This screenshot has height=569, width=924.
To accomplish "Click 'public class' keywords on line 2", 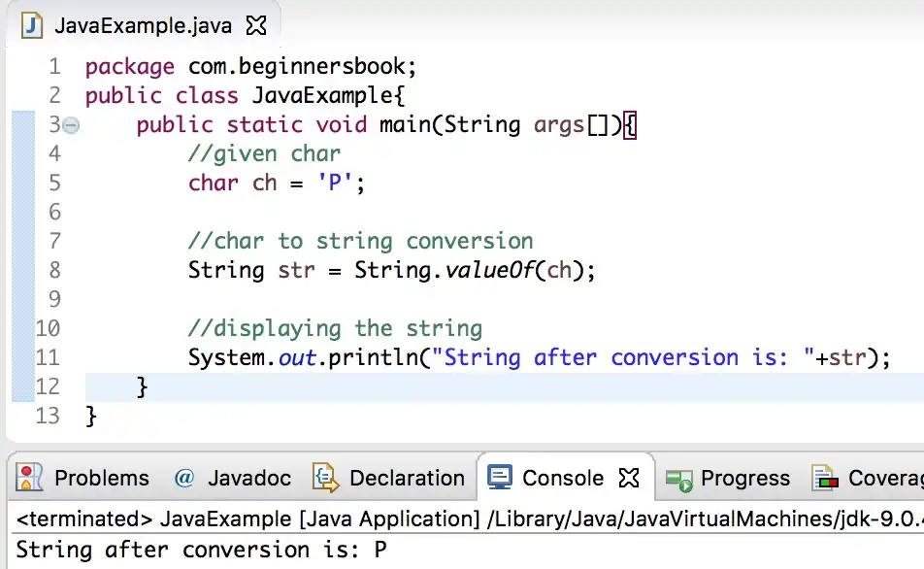I will [162, 96].
